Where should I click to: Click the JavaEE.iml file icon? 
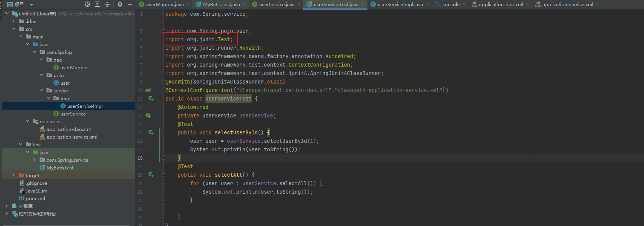coord(22,191)
